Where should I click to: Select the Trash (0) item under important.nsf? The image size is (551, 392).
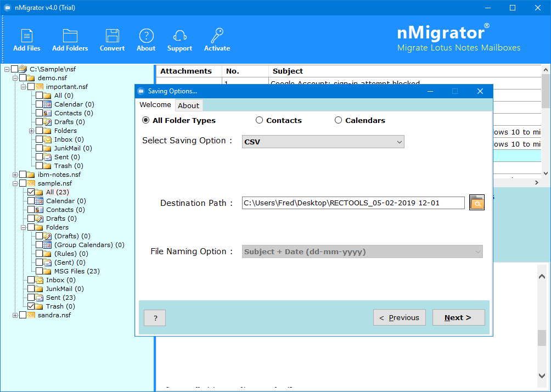pyautogui.click(x=69, y=166)
